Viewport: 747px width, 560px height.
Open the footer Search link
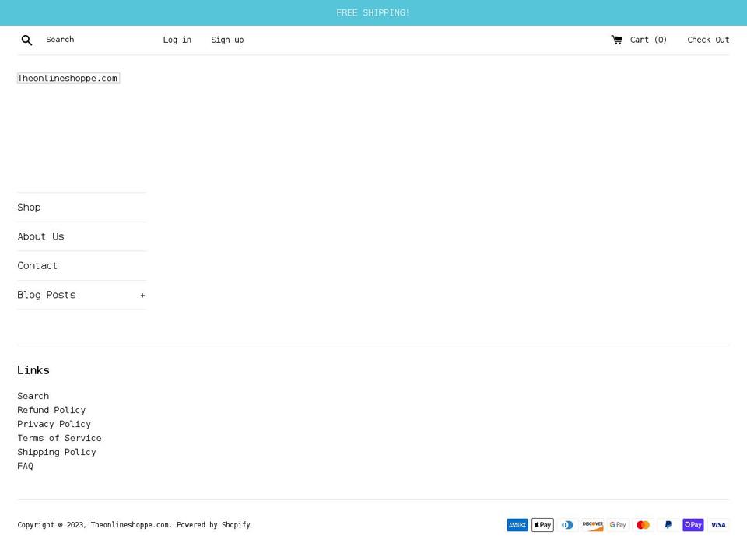point(33,396)
